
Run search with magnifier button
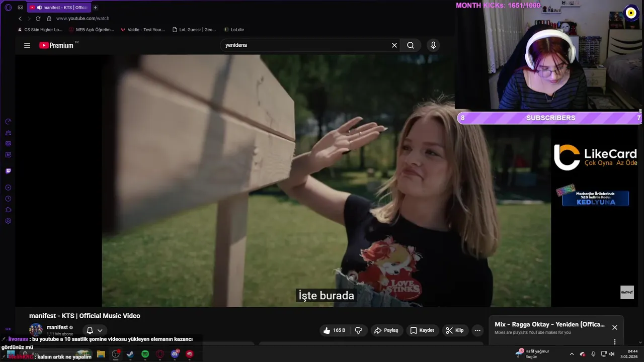click(411, 45)
